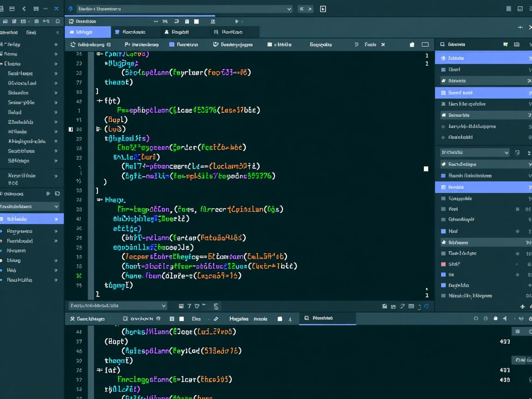
Task: Click the split-view icon beside the home icon
Action: point(425,44)
